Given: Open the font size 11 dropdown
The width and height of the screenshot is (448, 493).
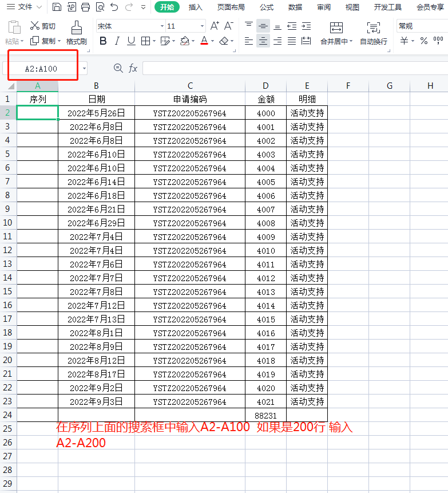Looking at the screenshot, I should tap(202, 26).
